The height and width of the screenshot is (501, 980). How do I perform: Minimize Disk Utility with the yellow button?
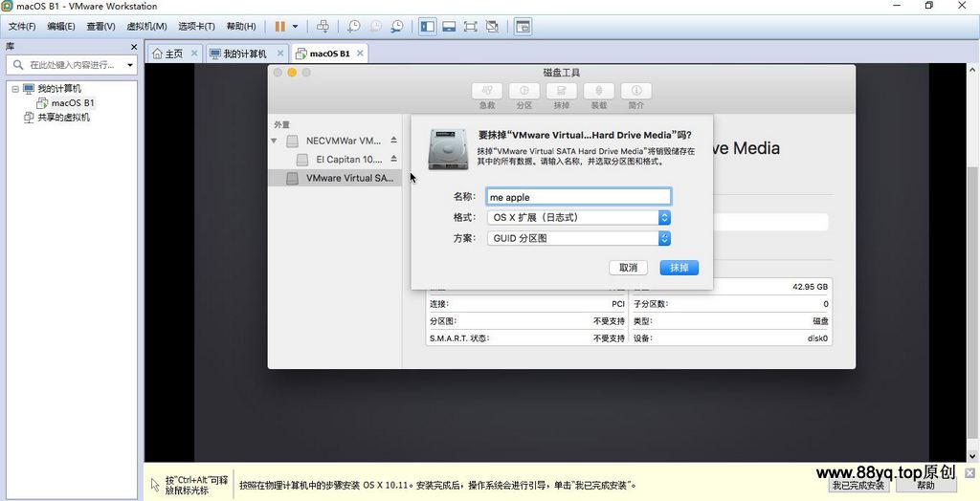[292, 73]
